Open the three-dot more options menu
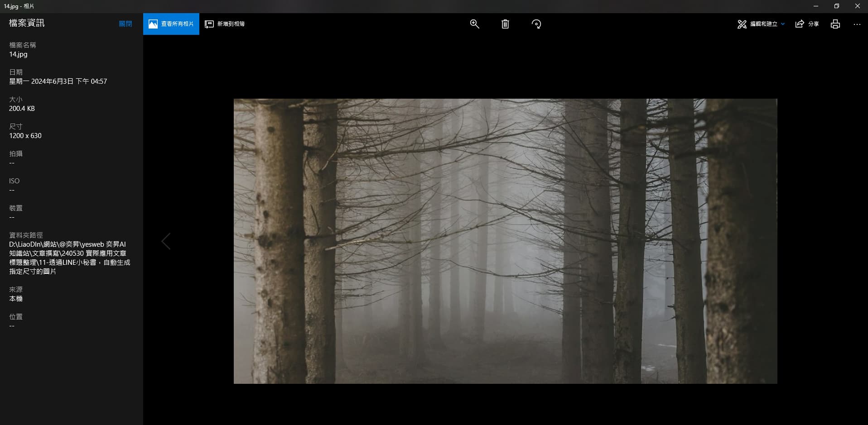Viewport: 868px width, 425px height. point(857,24)
